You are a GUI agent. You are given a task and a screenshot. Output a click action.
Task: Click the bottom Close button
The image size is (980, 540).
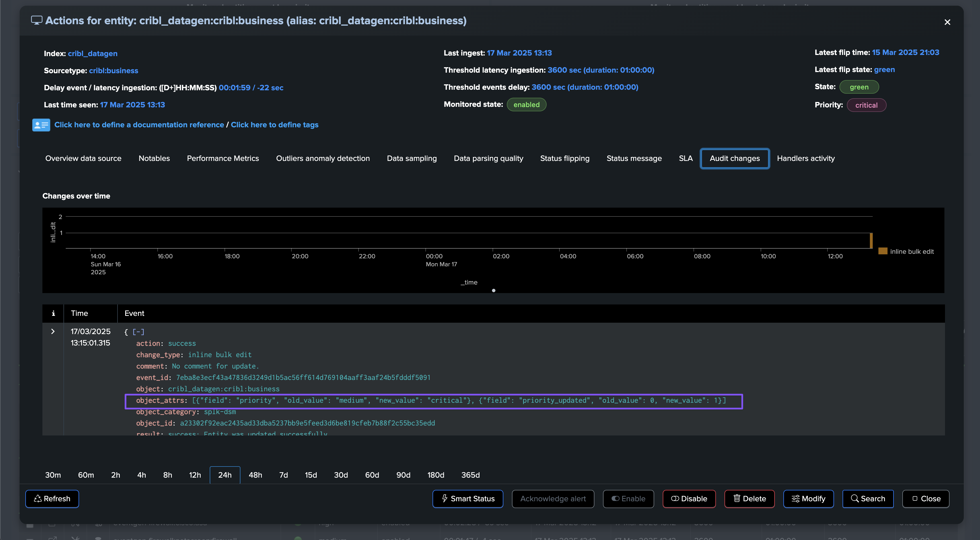(926, 499)
